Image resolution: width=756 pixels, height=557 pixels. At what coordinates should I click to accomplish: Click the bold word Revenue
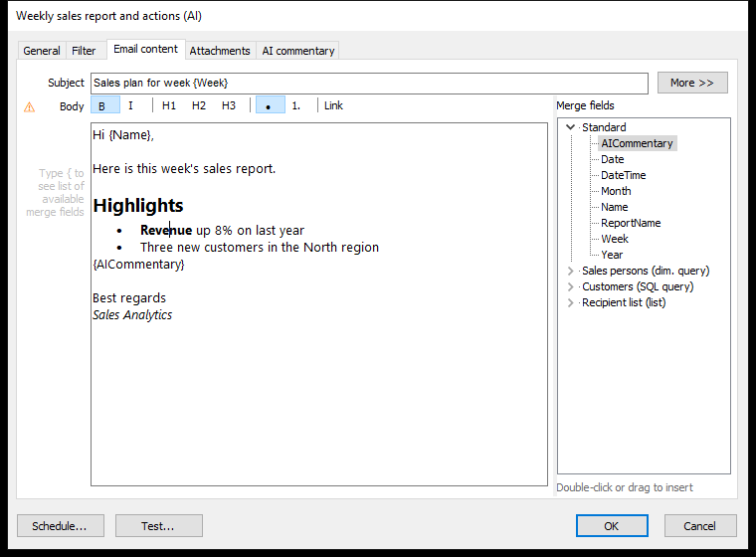pos(166,231)
